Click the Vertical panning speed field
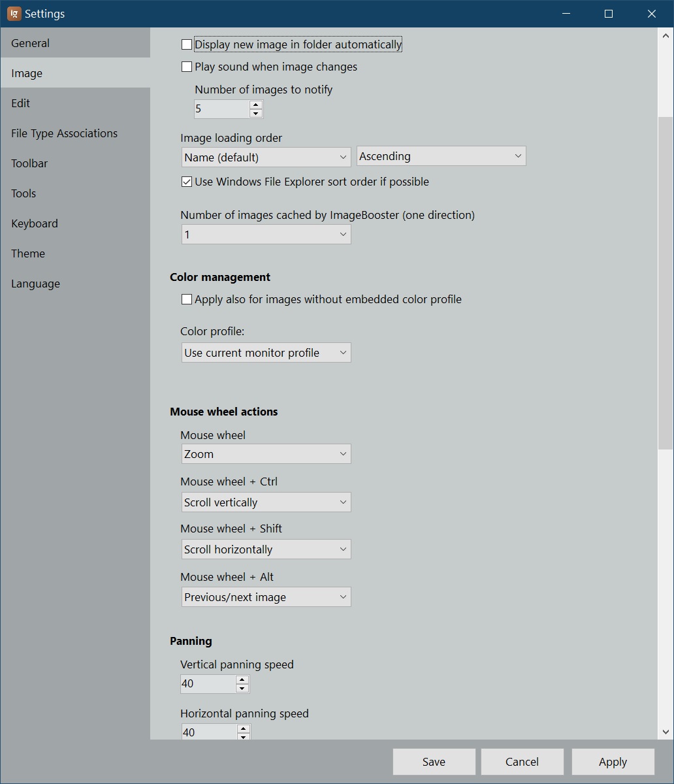 click(x=208, y=684)
